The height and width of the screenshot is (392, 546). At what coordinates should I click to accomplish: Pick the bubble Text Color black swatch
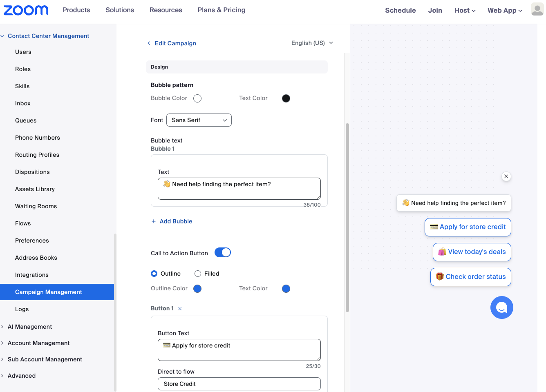(286, 98)
